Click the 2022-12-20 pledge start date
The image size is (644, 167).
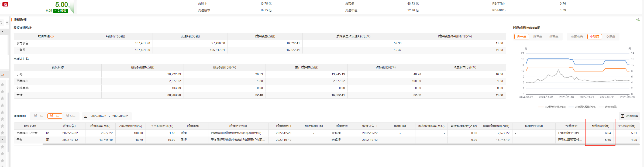point(284,133)
